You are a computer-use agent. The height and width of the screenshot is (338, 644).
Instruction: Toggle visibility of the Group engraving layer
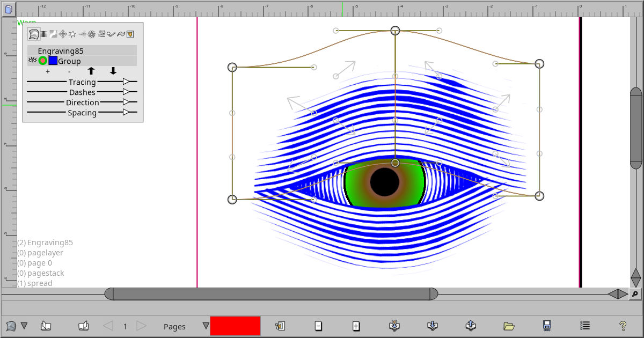[33, 60]
